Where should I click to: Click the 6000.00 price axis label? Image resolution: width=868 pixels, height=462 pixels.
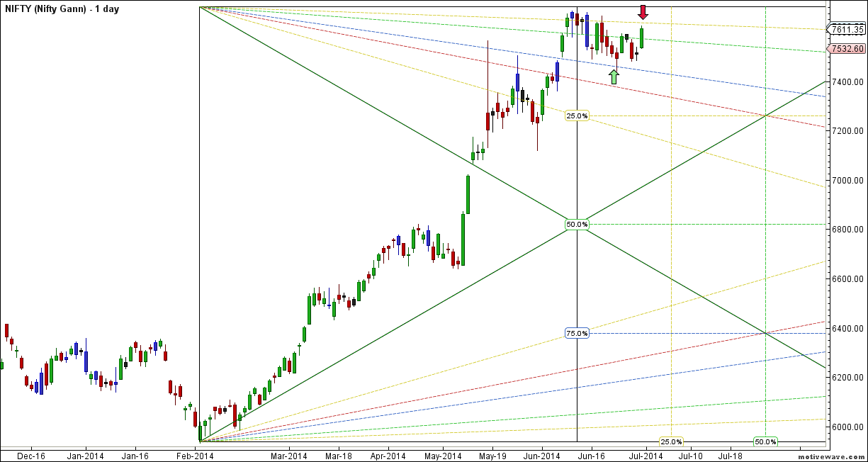coord(847,427)
